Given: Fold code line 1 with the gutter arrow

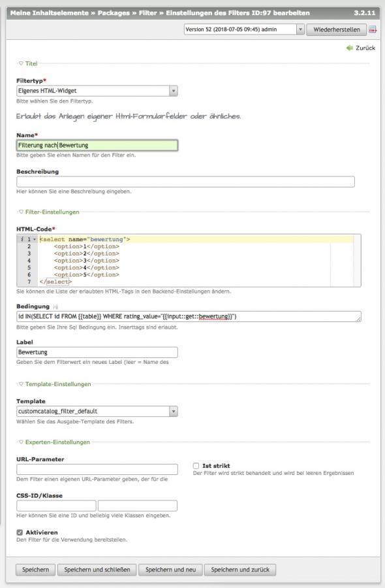Looking at the screenshot, I should coord(35,239).
